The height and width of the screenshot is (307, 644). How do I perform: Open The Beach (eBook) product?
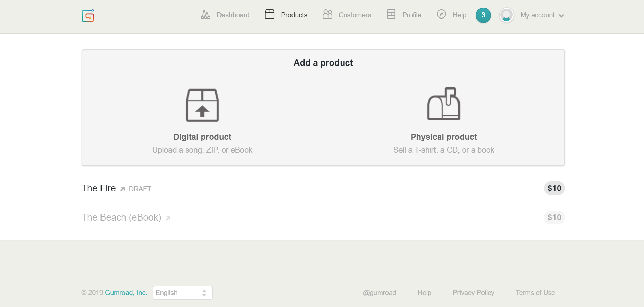tap(121, 217)
